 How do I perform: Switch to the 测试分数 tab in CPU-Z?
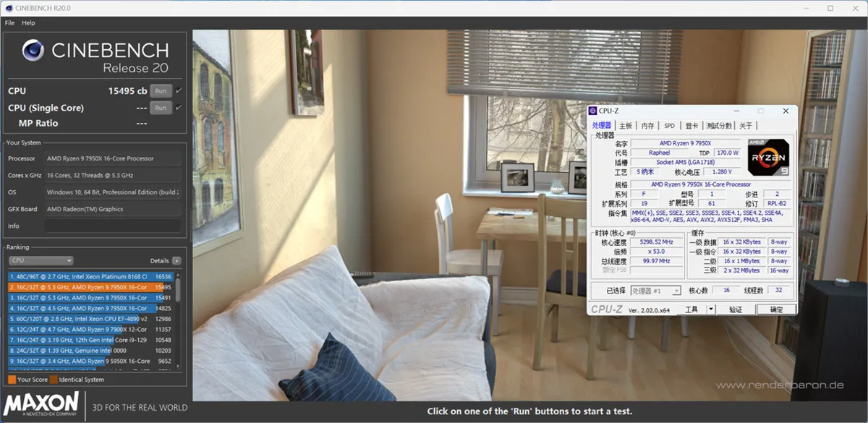pos(719,126)
